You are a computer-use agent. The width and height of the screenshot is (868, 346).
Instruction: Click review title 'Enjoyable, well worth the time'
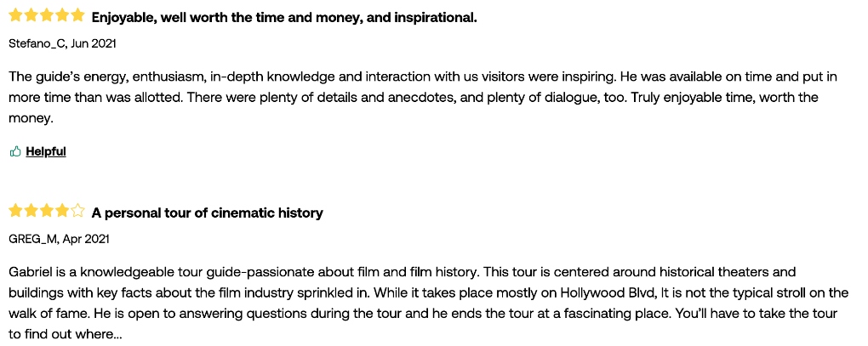pyautogui.click(x=284, y=18)
